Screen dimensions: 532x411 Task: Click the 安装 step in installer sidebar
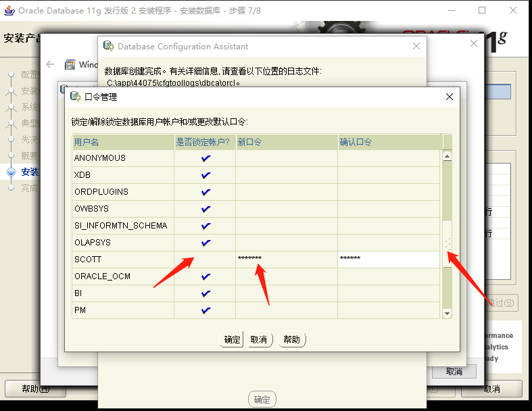pyautogui.click(x=30, y=172)
